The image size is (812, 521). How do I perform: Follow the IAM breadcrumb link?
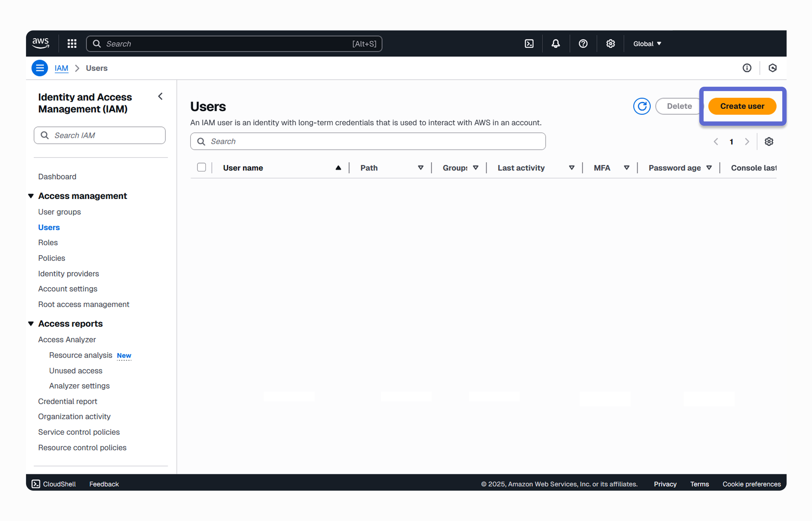(62, 68)
